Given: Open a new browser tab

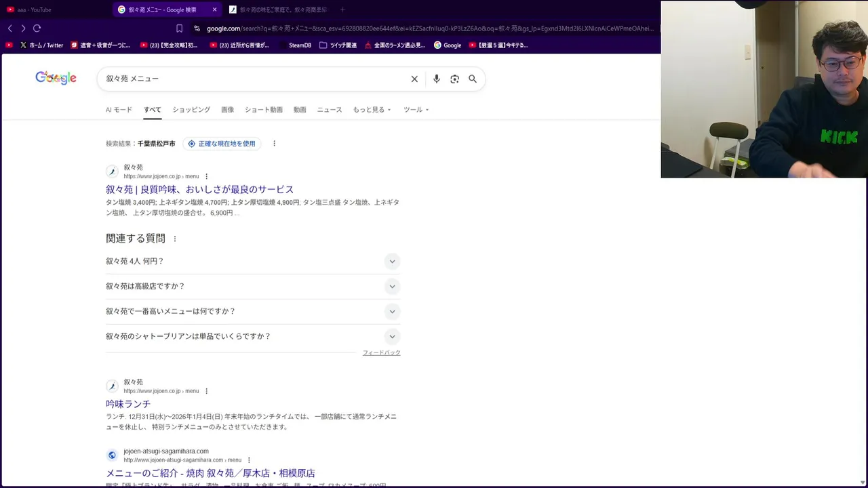Looking at the screenshot, I should tap(342, 9).
